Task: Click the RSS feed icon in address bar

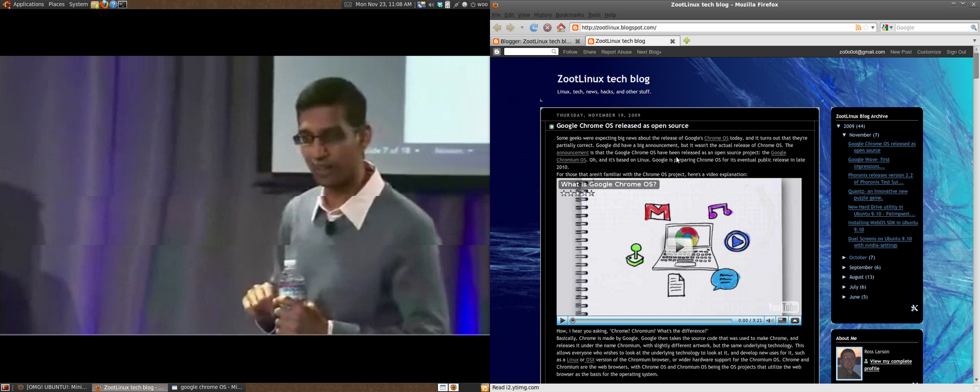Action: [858, 28]
